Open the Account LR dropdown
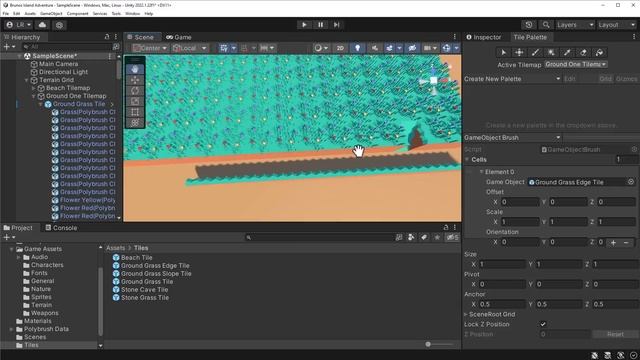The width and height of the screenshot is (640, 360). click(19, 25)
